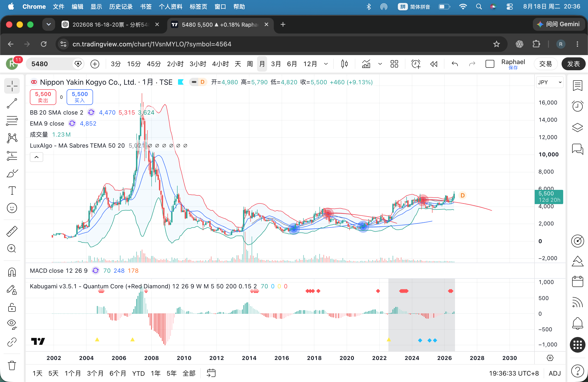This screenshot has width=588, height=382.
Task: Select the 3分 timeframe
Action: [116, 64]
